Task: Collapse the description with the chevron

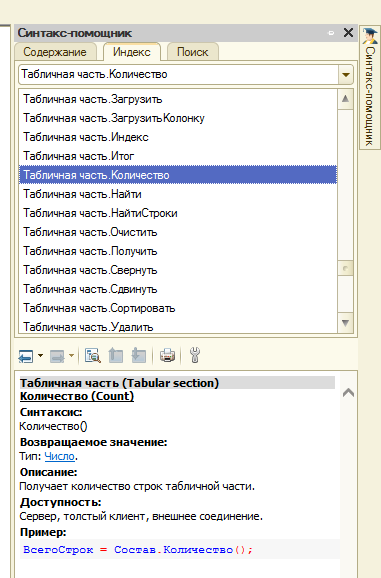Action: [348, 393]
